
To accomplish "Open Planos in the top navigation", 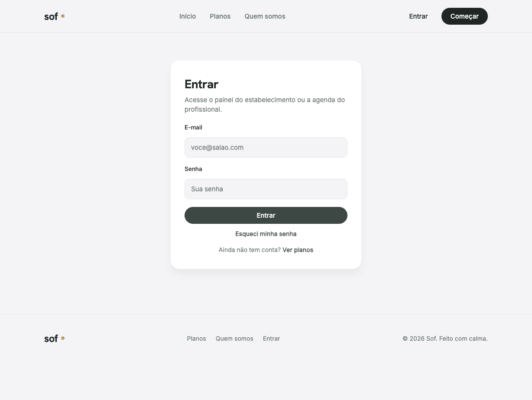I will [x=220, y=16].
